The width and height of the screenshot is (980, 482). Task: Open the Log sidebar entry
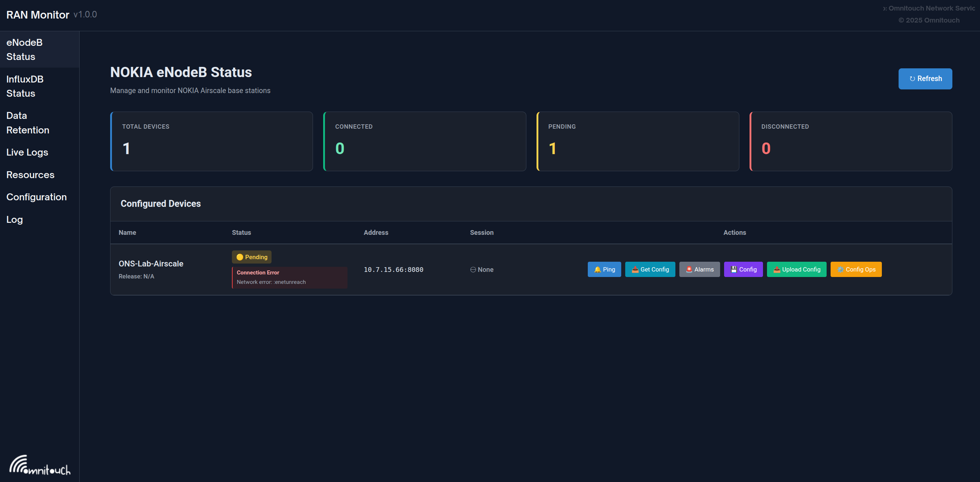click(40, 220)
